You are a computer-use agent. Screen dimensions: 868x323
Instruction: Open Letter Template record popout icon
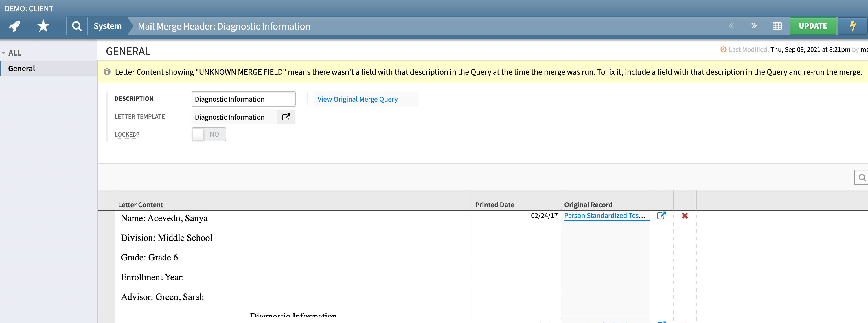tap(286, 117)
